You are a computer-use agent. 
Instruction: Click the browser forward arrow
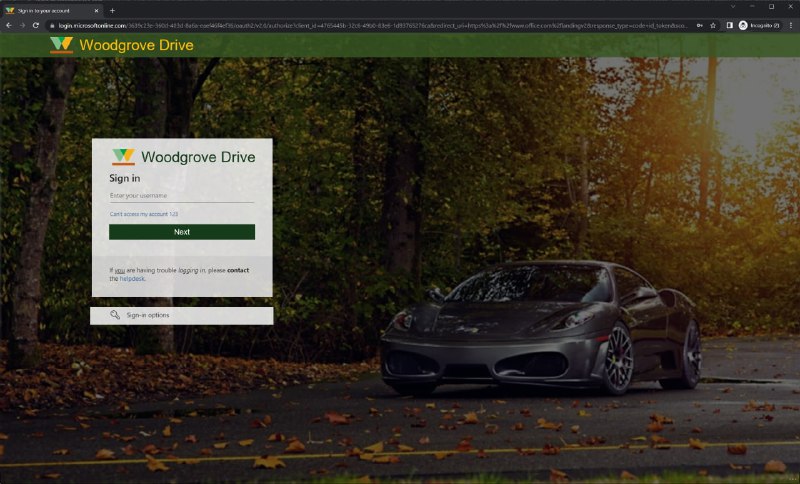pos(23,25)
